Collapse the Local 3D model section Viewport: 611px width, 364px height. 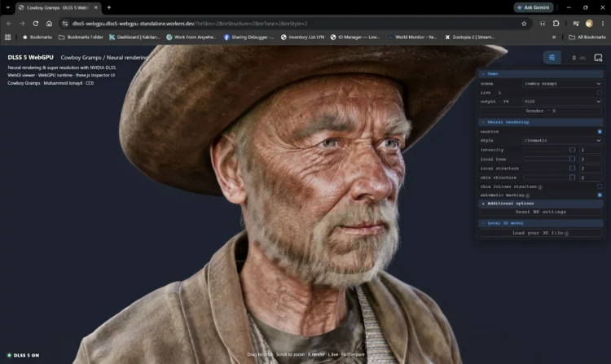[x=541, y=223]
